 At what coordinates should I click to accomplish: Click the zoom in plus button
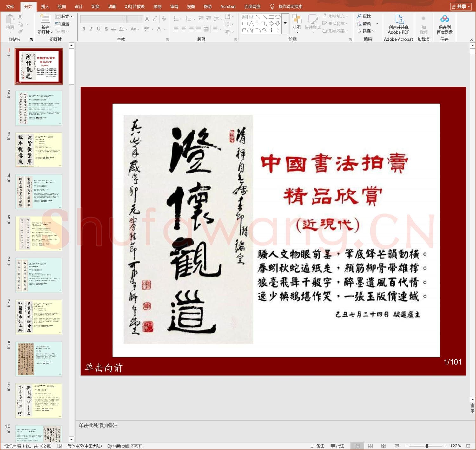click(x=445, y=446)
